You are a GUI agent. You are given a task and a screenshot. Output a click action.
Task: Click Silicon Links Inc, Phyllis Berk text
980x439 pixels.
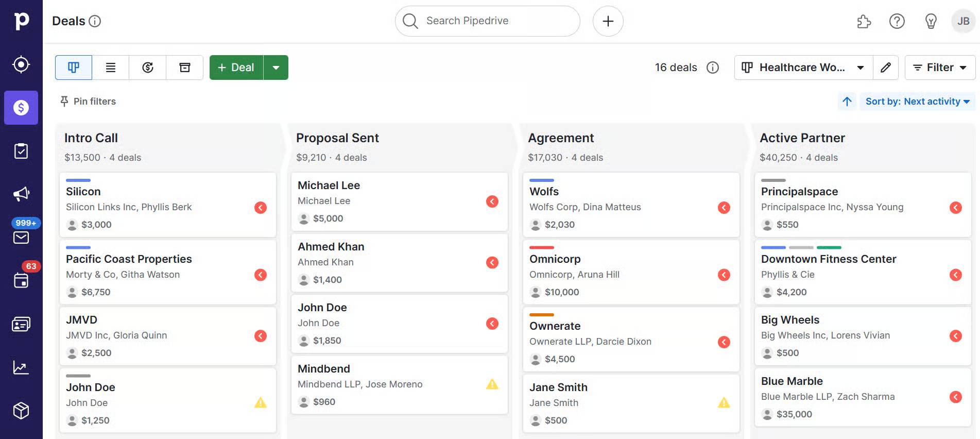(129, 207)
